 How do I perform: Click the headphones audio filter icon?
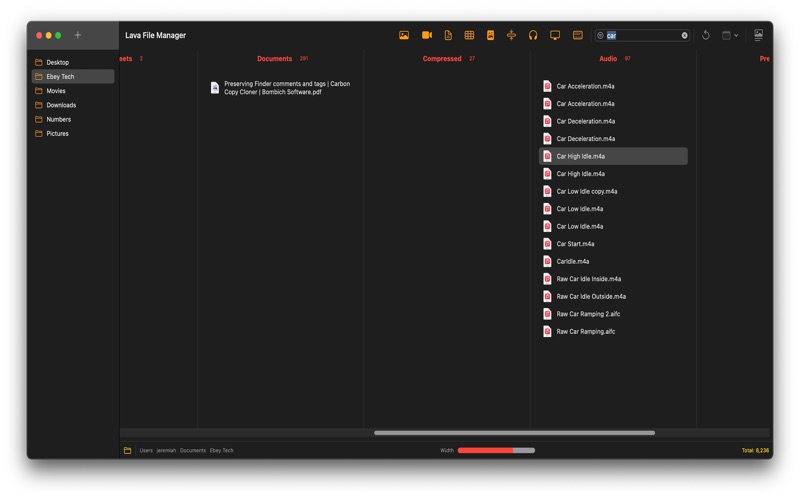coord(533,35)
